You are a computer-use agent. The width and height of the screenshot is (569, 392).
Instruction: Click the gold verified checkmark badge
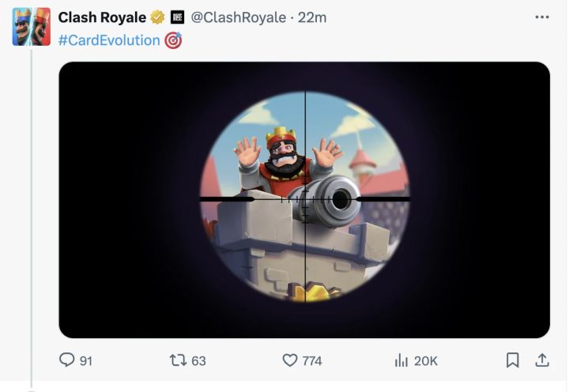point(158,18)
